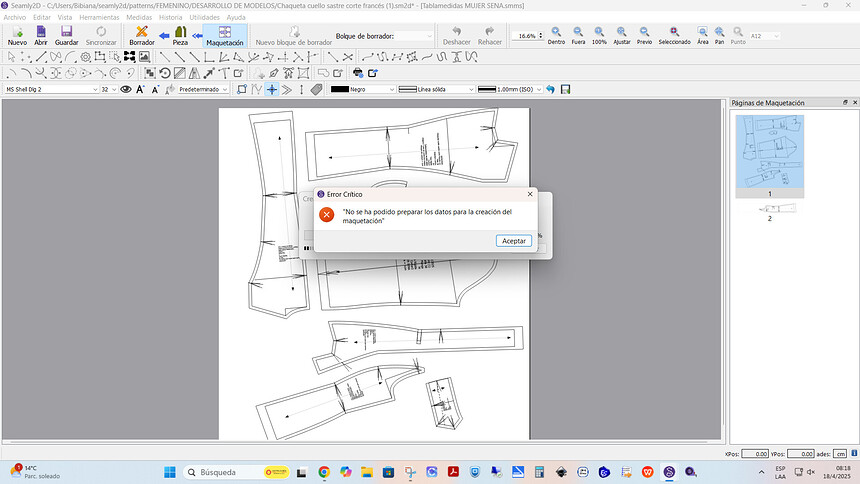
Task: Open the Bolque de borrador dropdown
Action: click(x=414, y=36)
